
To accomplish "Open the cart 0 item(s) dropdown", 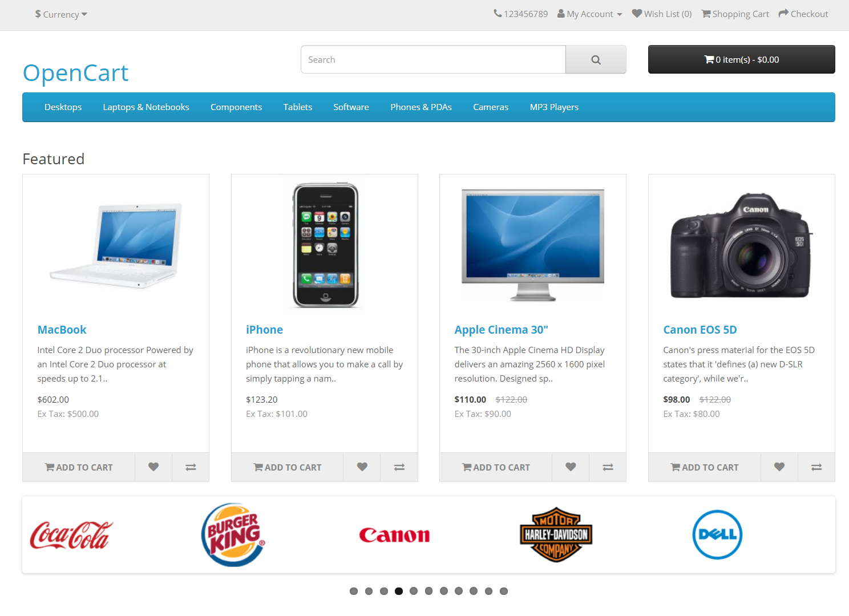I will pyautogui.click(x=741, y=59).
